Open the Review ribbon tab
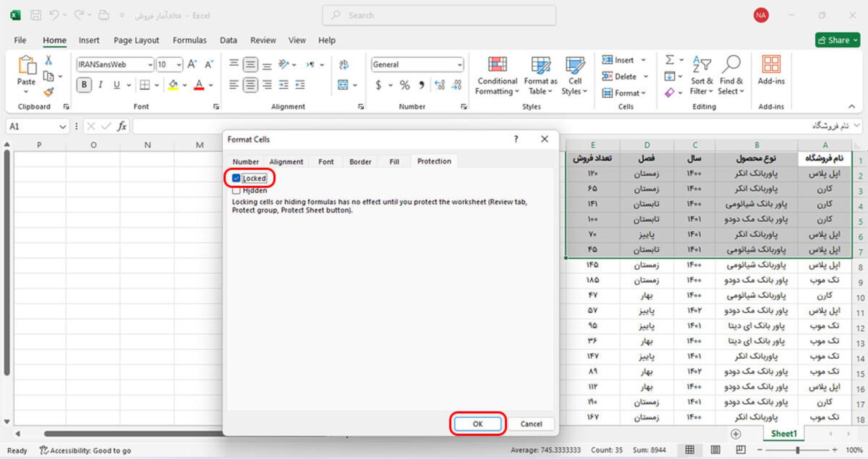This screenshot has height=459, width=868. pos(263,40)
